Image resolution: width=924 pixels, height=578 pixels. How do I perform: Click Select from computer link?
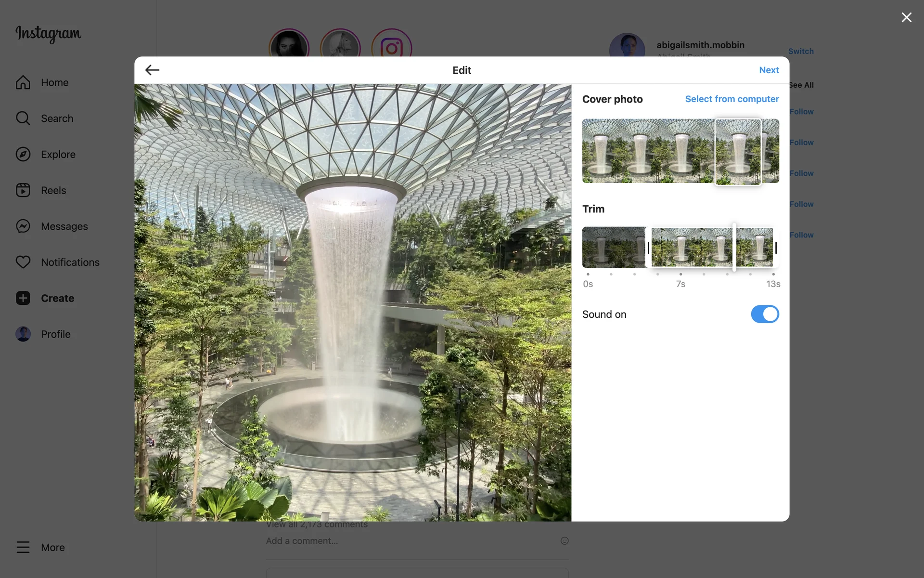(x=731, y=99)
